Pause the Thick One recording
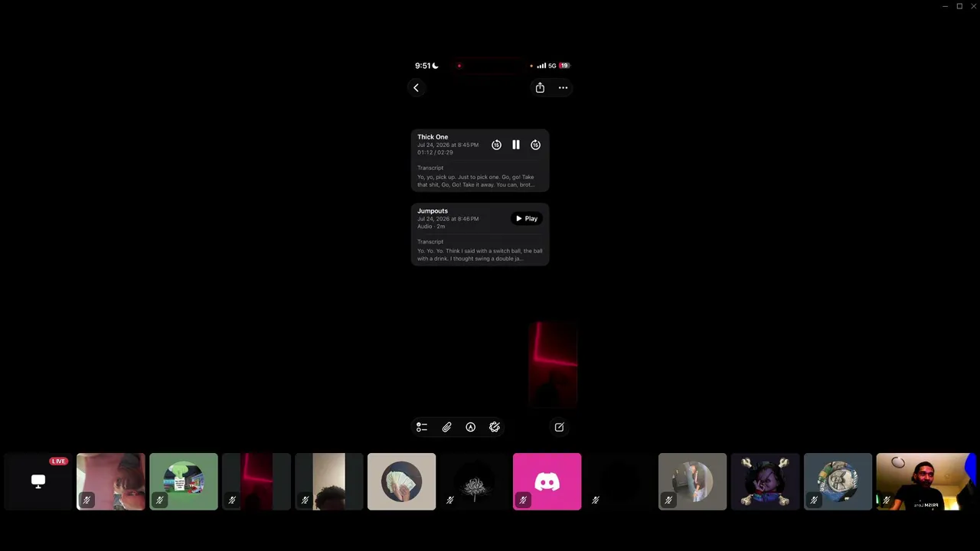The image size is (980, 551). (516, 145)
